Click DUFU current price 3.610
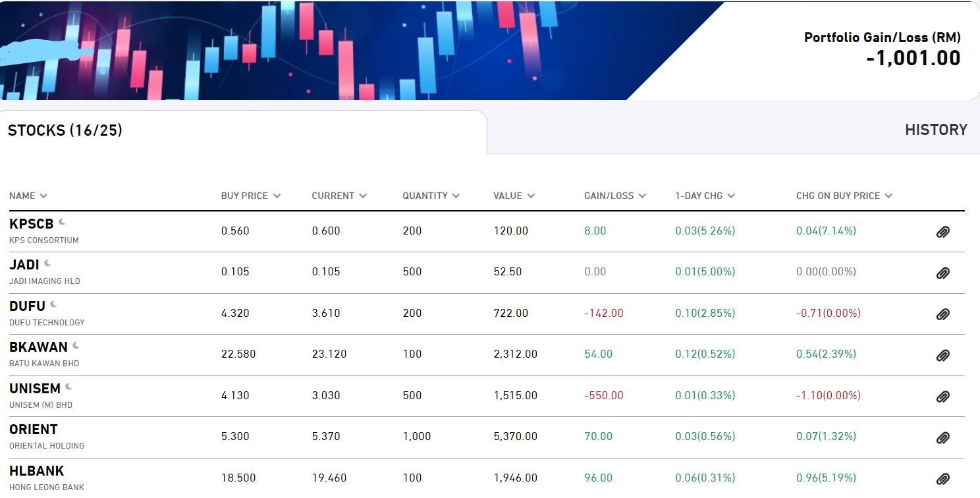 326,313
